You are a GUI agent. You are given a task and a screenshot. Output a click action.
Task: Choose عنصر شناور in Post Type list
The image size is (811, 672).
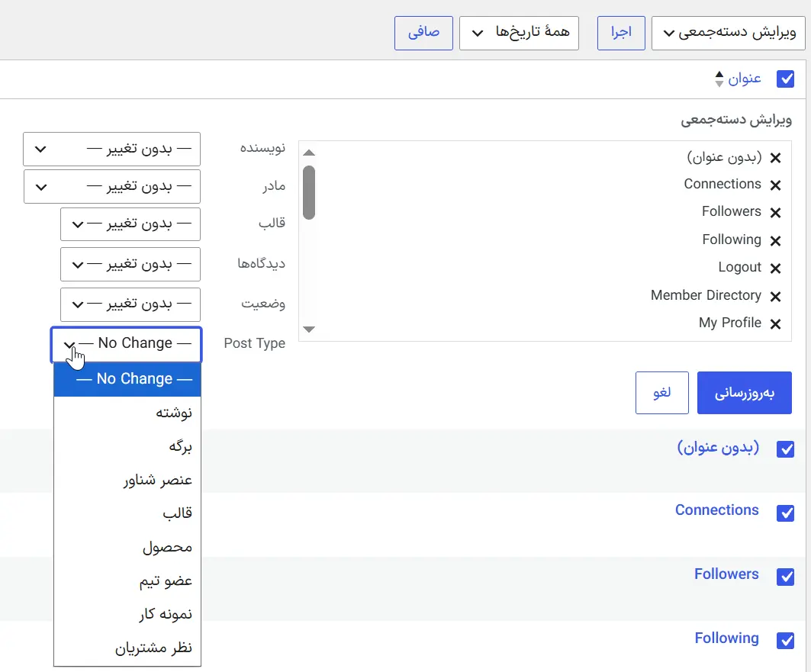point(127,481)
